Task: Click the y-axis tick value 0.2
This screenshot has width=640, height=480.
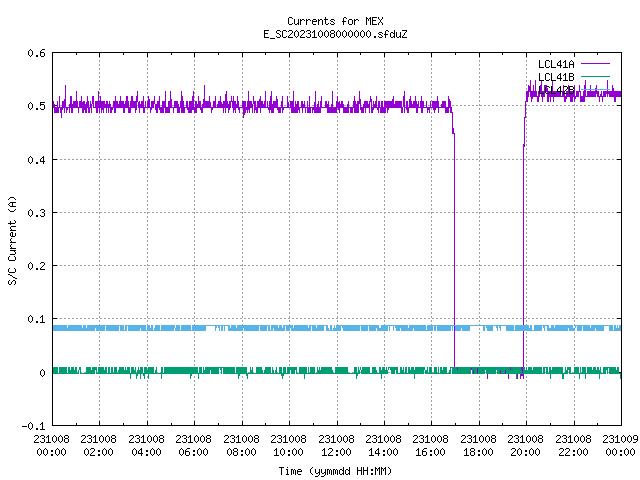Action: (x=36, y=266)
